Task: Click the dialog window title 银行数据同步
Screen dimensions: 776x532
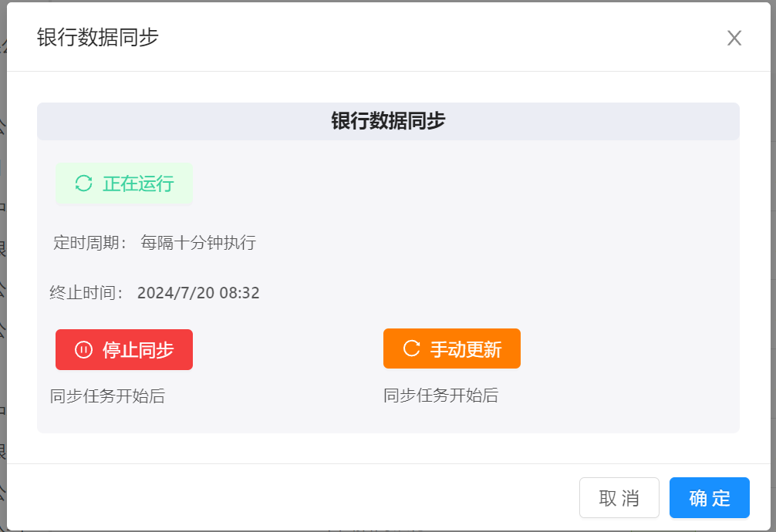Action: pyautogui.click(x=98, y=37)
